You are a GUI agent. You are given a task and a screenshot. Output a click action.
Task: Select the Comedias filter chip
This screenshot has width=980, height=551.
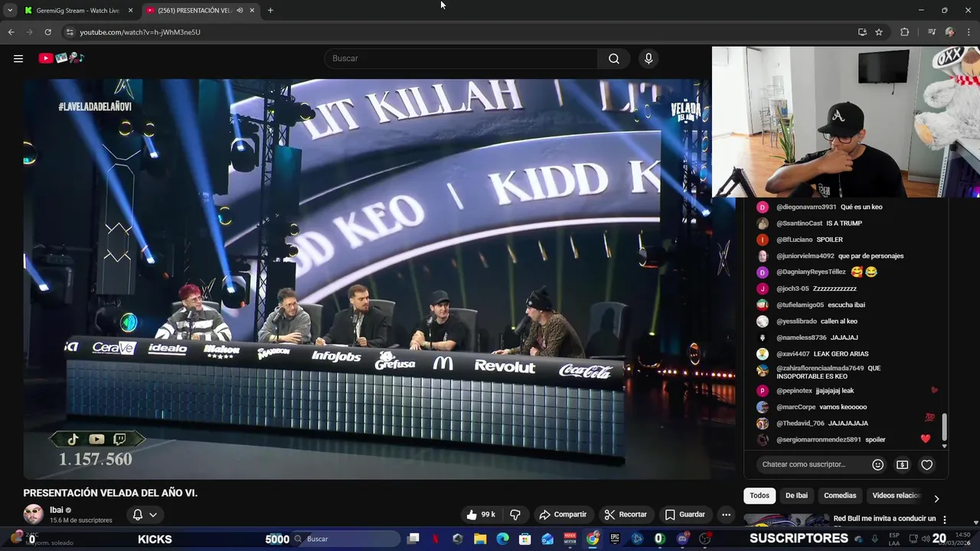840,495
